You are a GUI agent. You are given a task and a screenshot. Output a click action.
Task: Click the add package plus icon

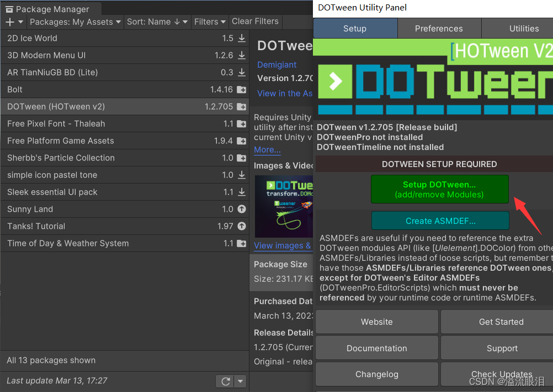tap(10, 22)
